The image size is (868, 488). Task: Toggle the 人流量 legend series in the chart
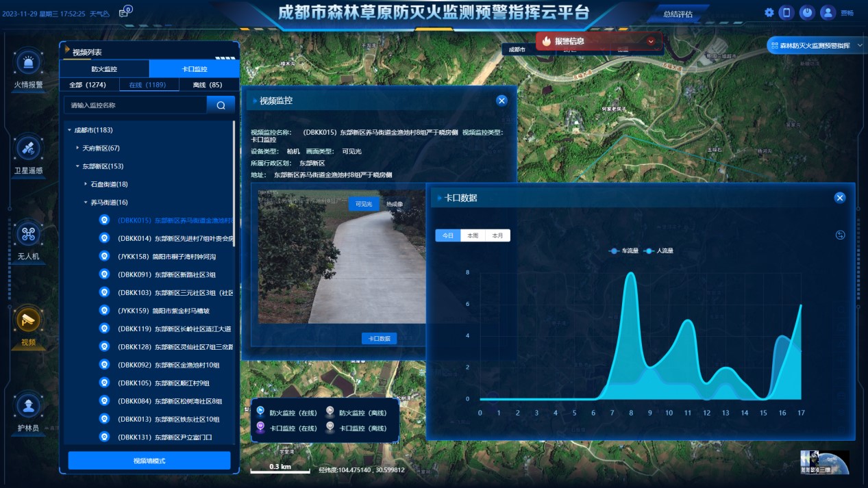(x=658, y=251)
